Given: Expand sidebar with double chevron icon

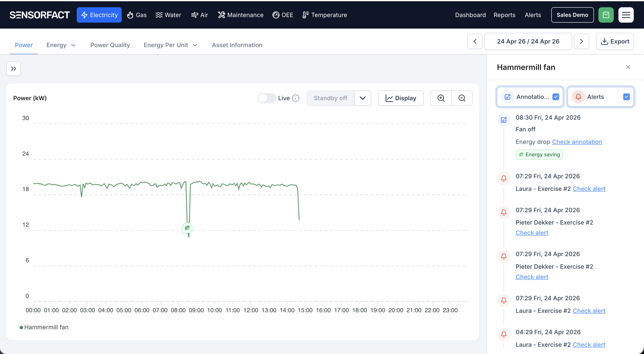Looking at the screenshot, I should click(x=13, y=69).
